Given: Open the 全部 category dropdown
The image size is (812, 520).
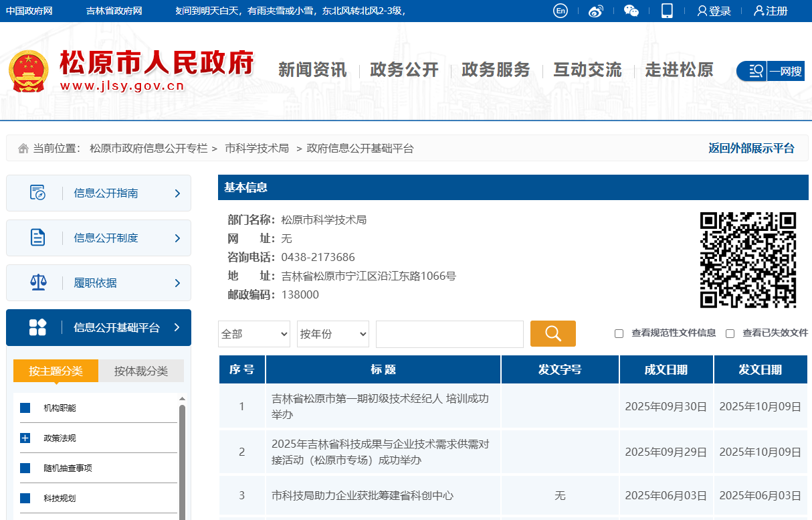Looking at the screenshot, I should pos(253,334).
